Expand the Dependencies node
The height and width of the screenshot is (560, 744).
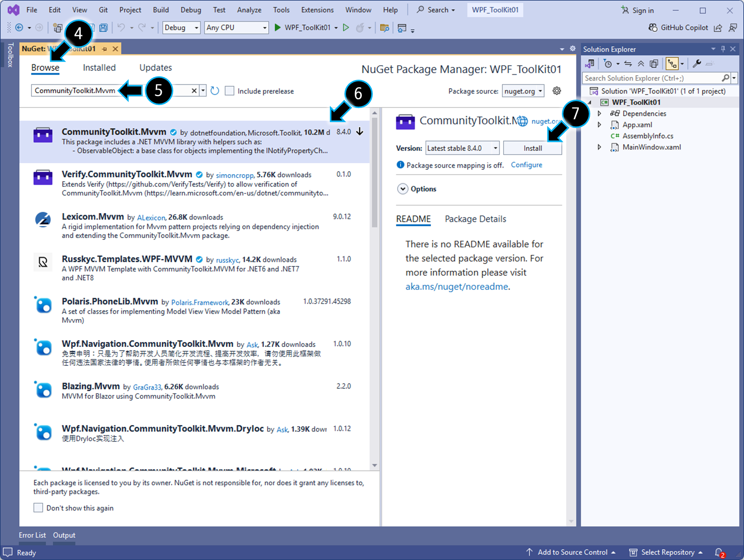(x=600, y=113)
